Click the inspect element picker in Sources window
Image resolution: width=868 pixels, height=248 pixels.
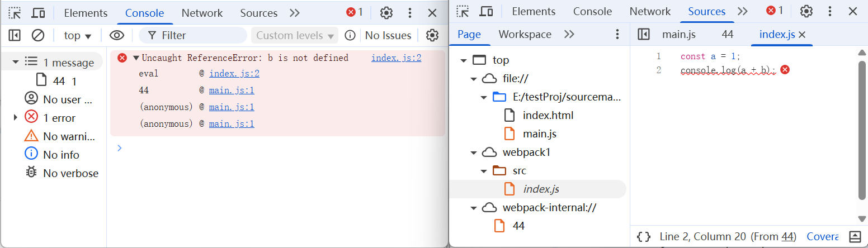click(463, 11)
